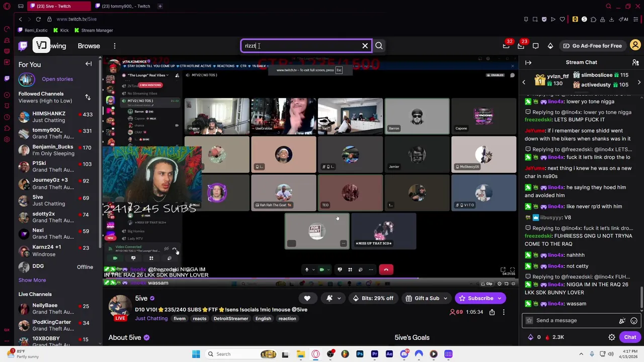Open Twitch notifications inbox showing 23

click(521, 46)
